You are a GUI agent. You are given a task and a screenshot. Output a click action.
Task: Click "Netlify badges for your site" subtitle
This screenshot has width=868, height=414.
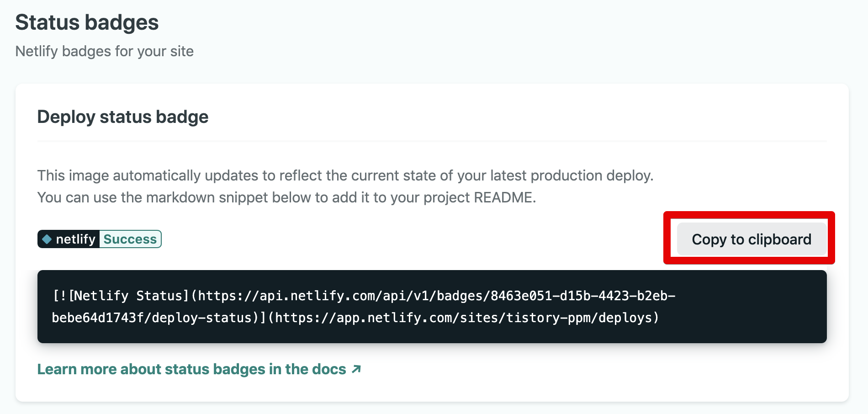click(105, 51)
